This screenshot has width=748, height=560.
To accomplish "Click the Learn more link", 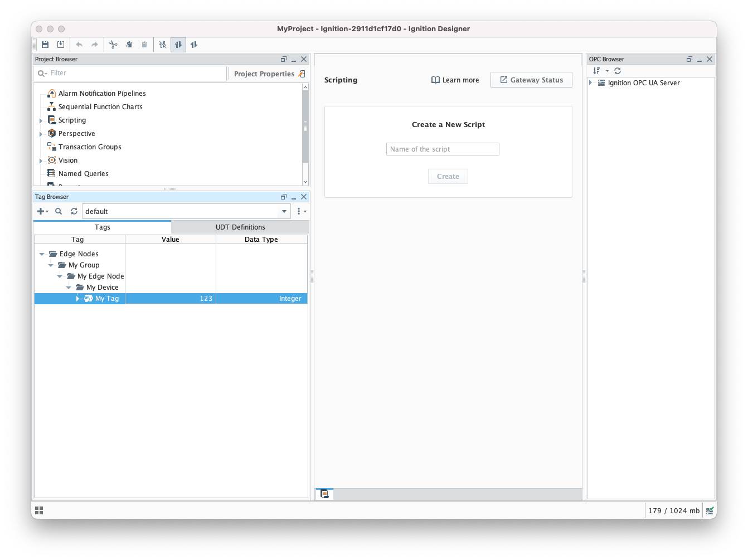I will tap(455, 80).
